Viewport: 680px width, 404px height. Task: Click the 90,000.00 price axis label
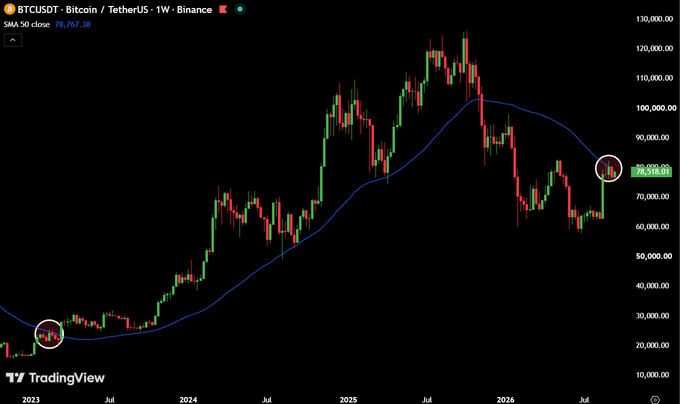tap(652, 137)
